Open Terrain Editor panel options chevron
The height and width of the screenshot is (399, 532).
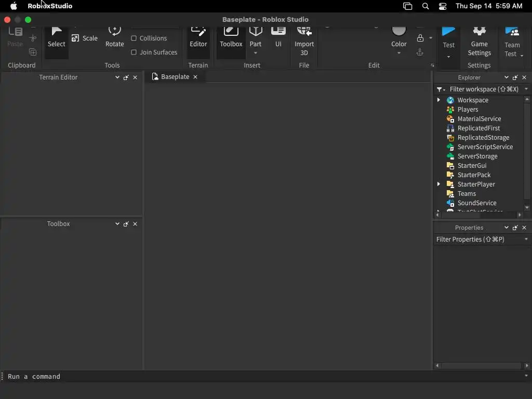[117, 77]
